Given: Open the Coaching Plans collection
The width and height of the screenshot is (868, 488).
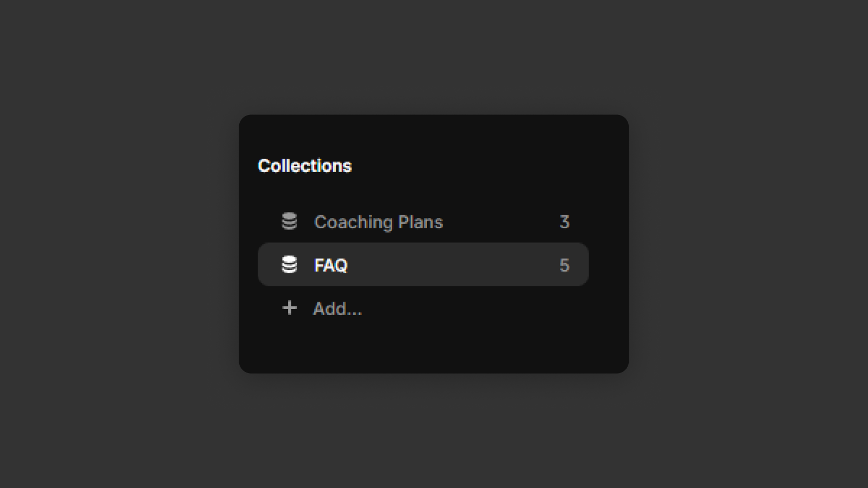Looking at the screenshot, I should (378, 222).
